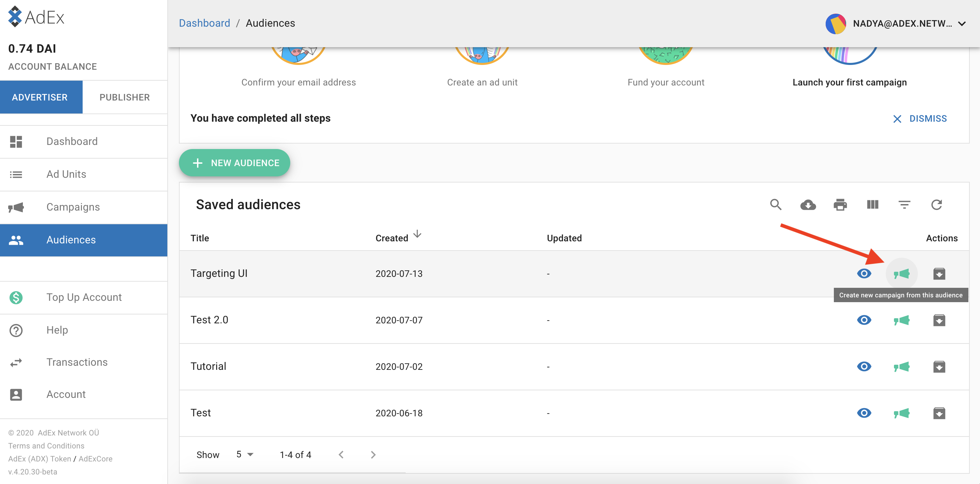Dismiss the completed steps banner
This screenshot has height=484, width=980.
(920, 118)
